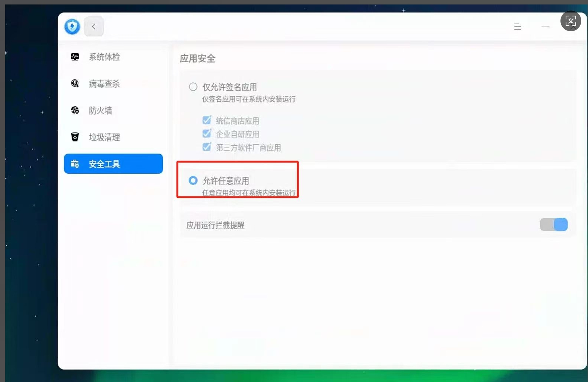Click the 病毒查杀 magnifier icon
Screen dimensions: 588x382
coord(75,83)
